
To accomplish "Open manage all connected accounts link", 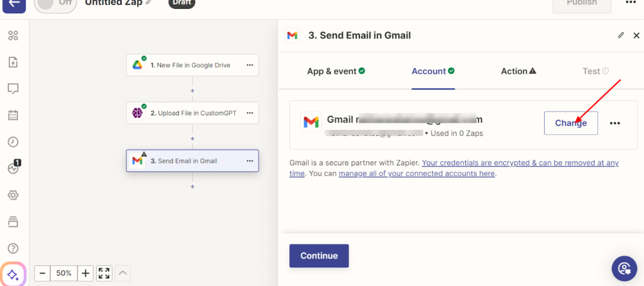I will click(416, 173).
